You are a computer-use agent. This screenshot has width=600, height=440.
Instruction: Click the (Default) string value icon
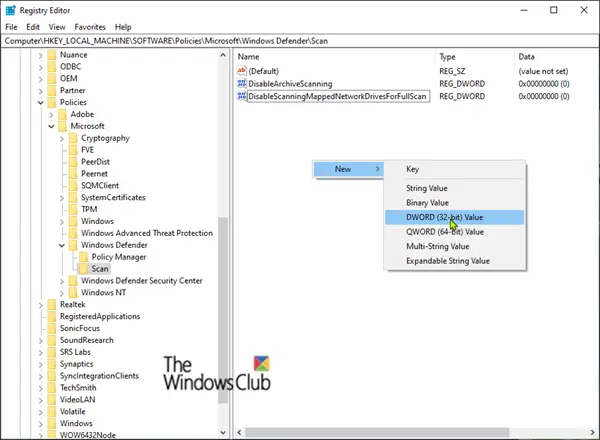tap(241, 71)
